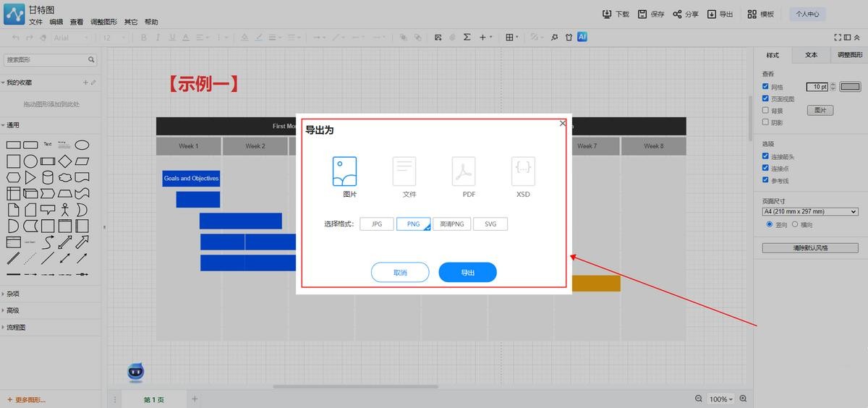
Task: Click the 分享 share icon
Action: 677,14
